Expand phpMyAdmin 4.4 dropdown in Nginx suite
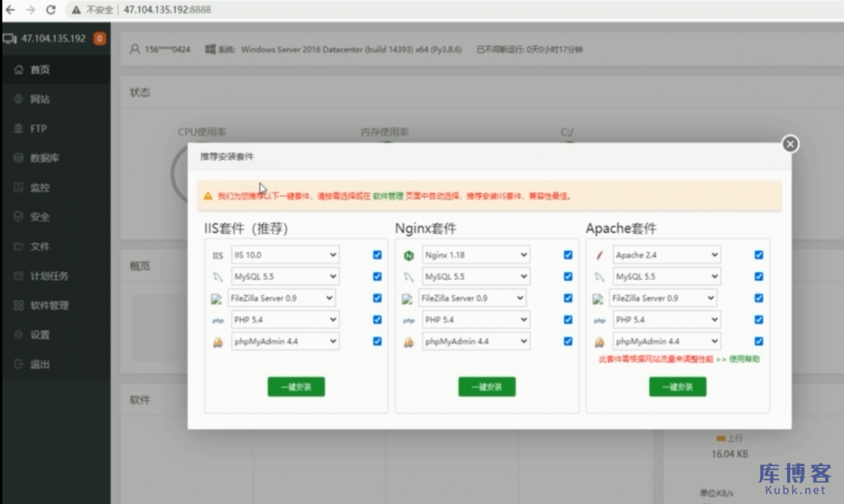The height and width of the screenshot is (504, 844). pos(476,341)
